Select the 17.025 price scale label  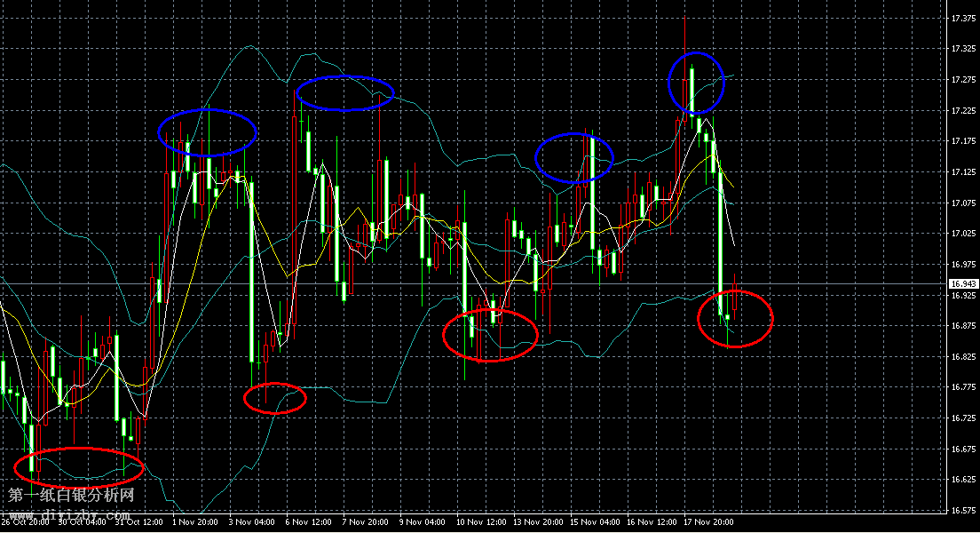[963, 234]
